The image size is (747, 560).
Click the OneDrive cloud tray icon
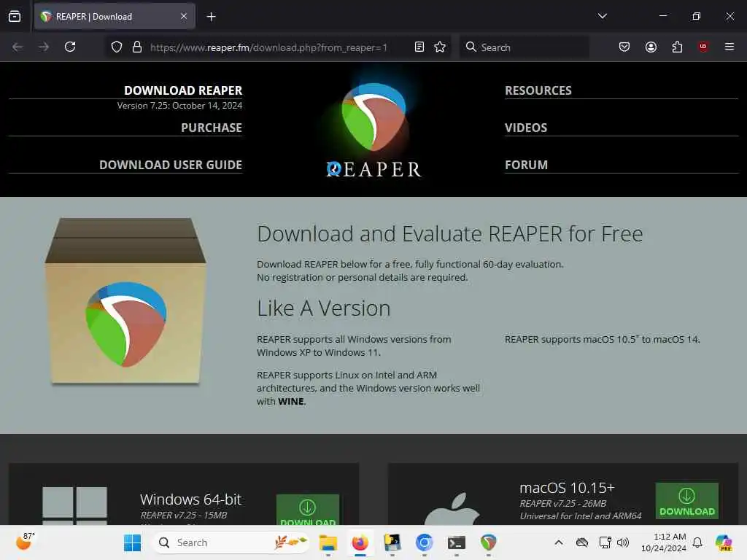tap(581, 542)
